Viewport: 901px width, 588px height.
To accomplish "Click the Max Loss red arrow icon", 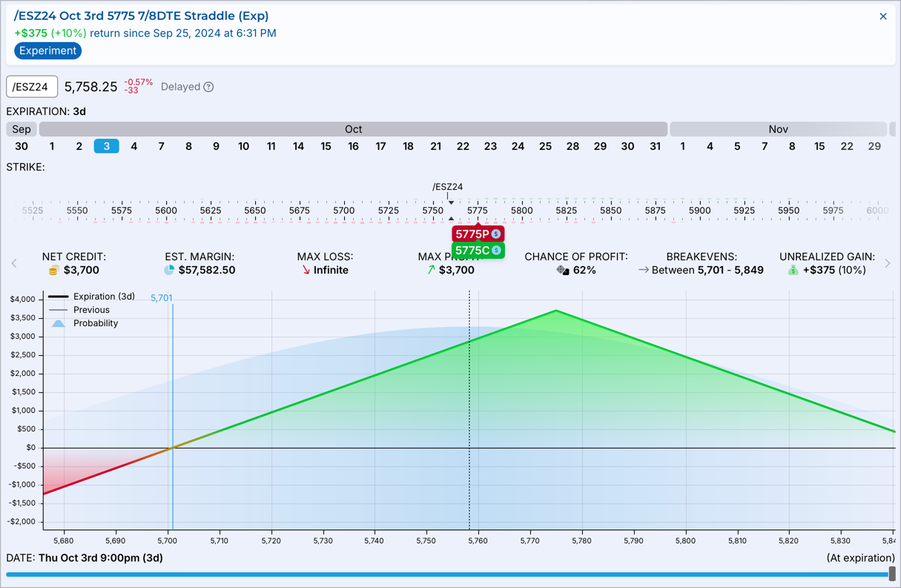I will coord(306,271).
